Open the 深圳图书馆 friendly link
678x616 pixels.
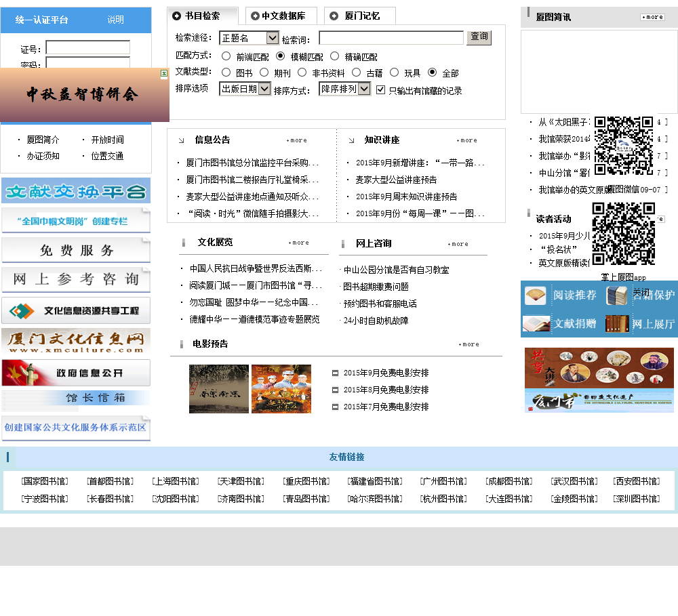(x=637, y=499)
